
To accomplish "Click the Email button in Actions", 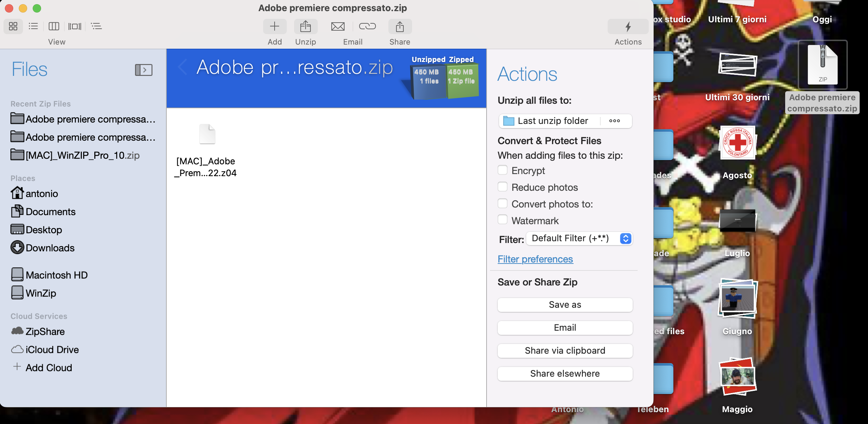I will click(x=565, y=328).
